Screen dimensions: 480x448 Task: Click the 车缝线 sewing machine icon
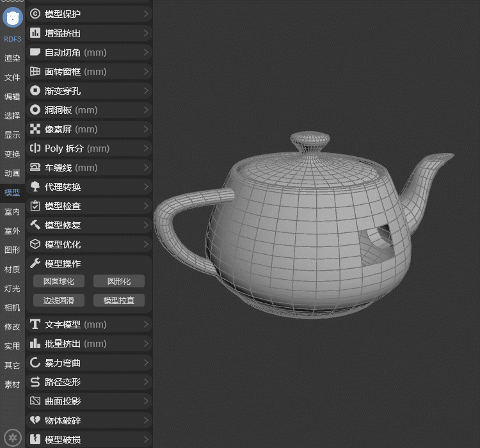35,167
